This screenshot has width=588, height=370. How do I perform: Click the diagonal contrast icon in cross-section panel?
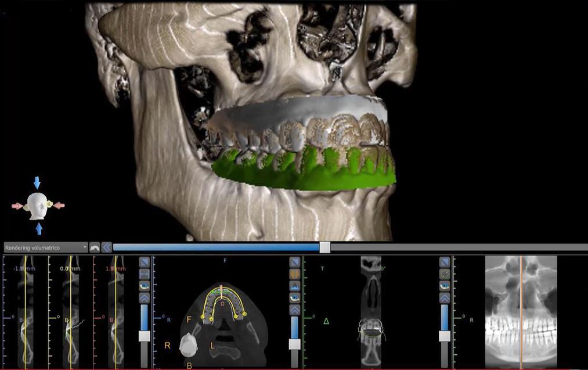pos(144,262)
